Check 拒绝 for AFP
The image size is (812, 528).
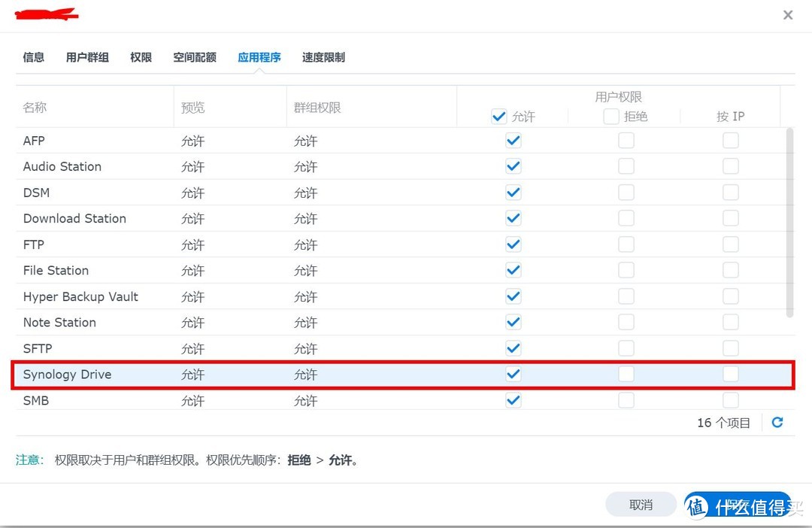point(626,141)
